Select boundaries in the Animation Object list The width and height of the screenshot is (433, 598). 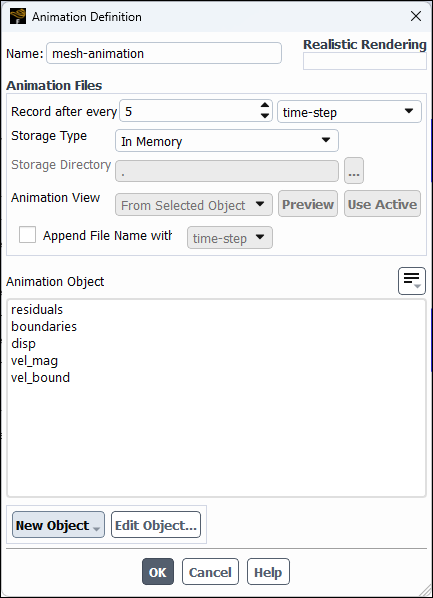point(44,326)
